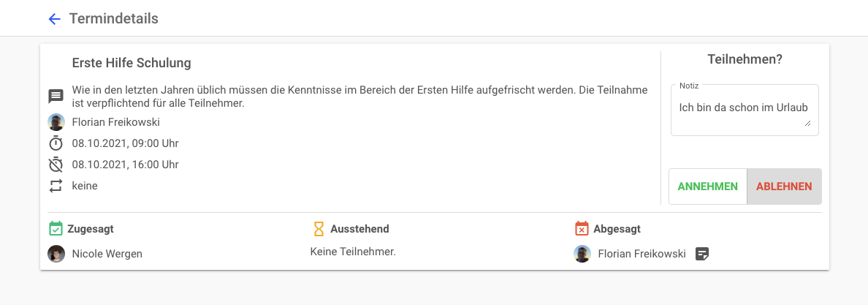This screenshot has height=305, width=868.
Task: Click the organizer avatar of Florian Freikowski
Action: 56,122
